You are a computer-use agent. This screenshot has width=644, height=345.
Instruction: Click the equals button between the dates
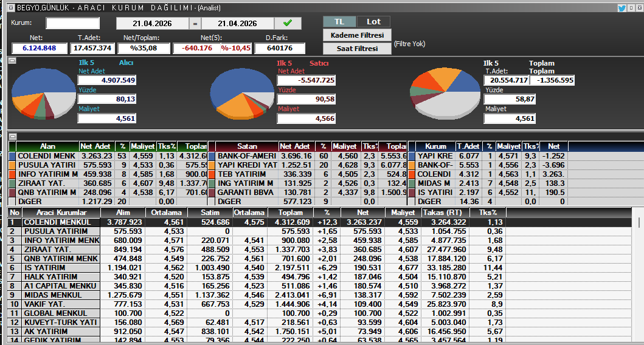coord(195,23)
